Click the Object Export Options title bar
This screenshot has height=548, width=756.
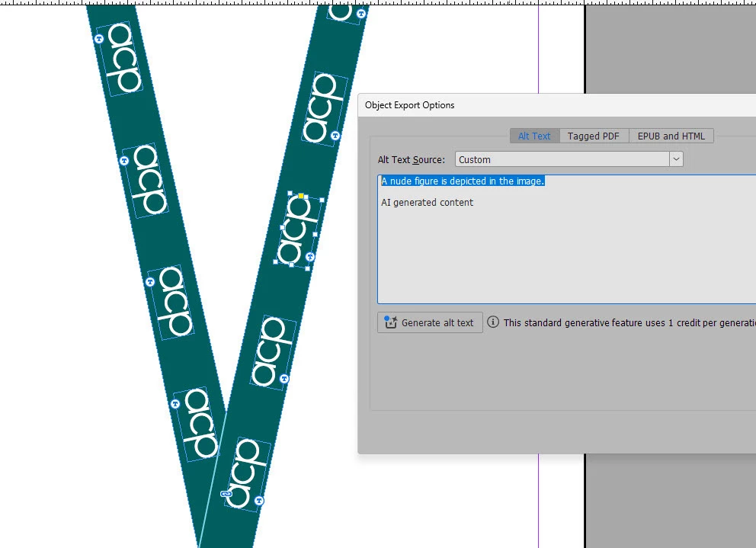click(x=557, y=105)
